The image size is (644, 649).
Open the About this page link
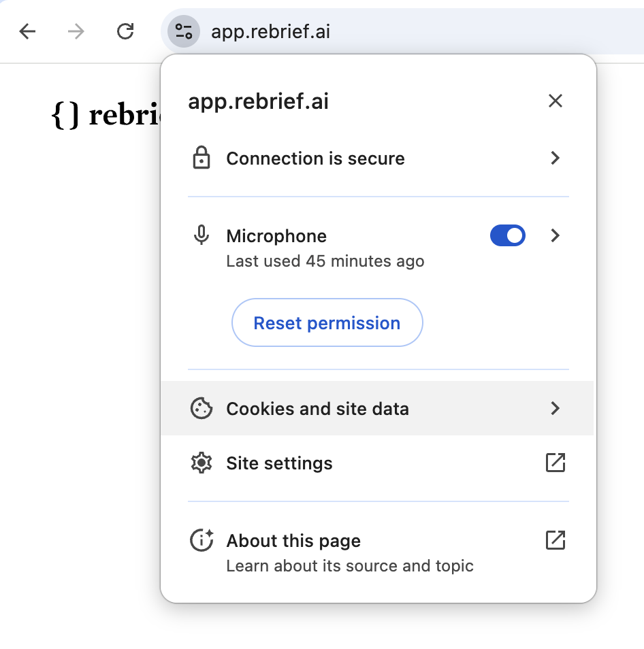pos(294,542)
